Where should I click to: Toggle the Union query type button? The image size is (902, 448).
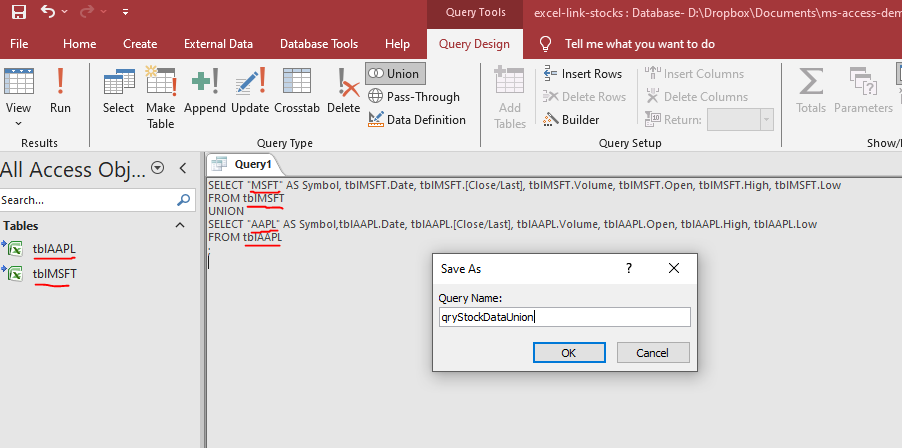(x=395, y=74)
